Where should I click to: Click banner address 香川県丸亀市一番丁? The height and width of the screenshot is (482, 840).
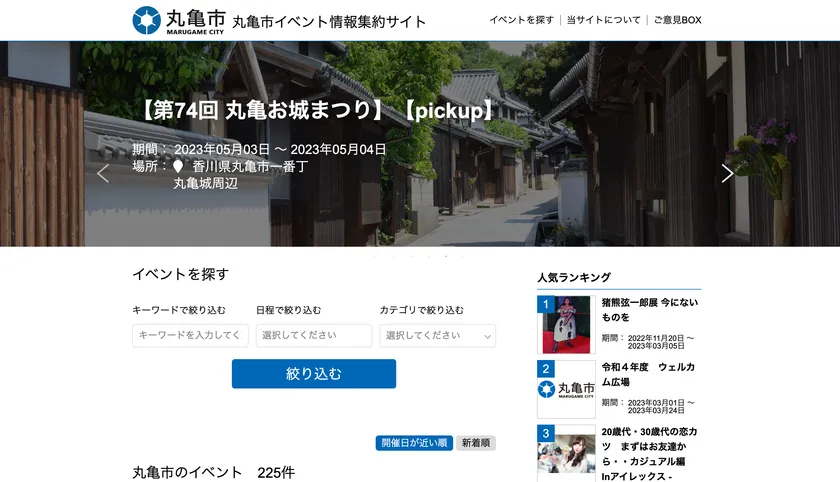point(250,167)
